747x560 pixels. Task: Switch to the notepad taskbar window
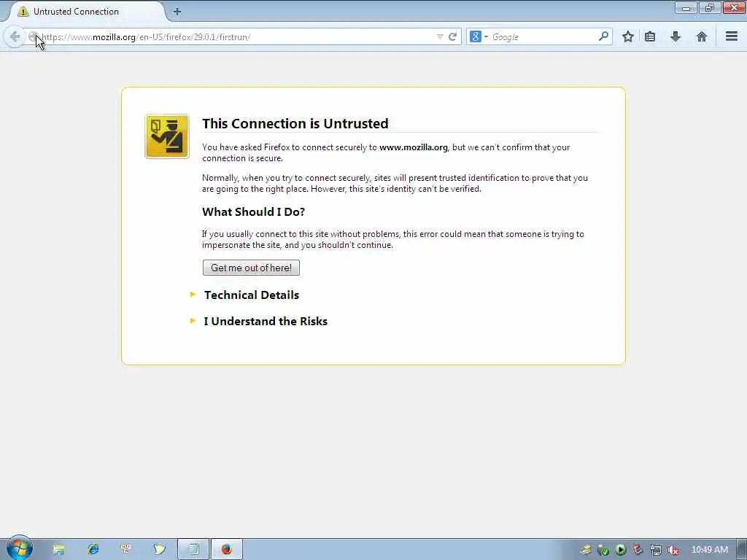(193, 549)
